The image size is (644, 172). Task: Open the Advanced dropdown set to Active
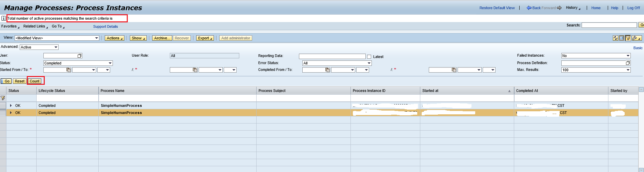(39, 47)
